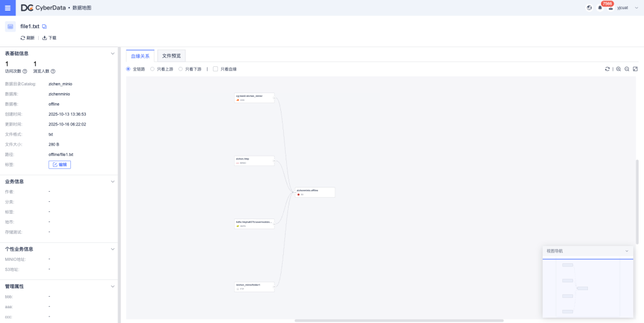Image resolution: width=644 pixels, height=323 pixels.
Task: Click the FTP node's file icon
Action: click(238, 289)
